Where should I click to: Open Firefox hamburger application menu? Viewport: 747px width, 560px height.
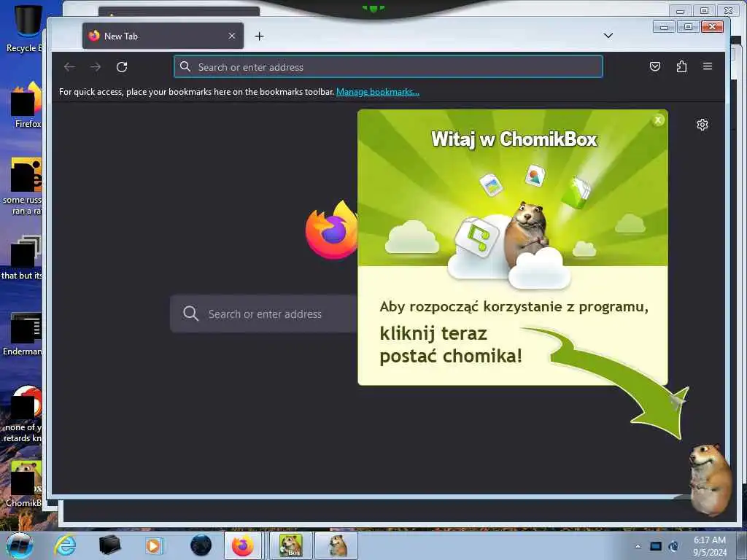(x=708, y=66)
